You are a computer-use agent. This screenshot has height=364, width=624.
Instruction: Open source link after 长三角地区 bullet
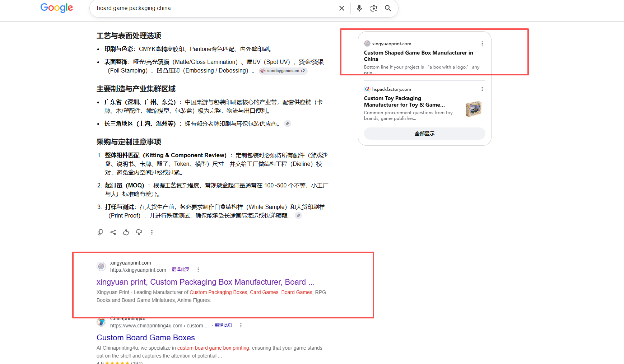[x=288, y=123]
